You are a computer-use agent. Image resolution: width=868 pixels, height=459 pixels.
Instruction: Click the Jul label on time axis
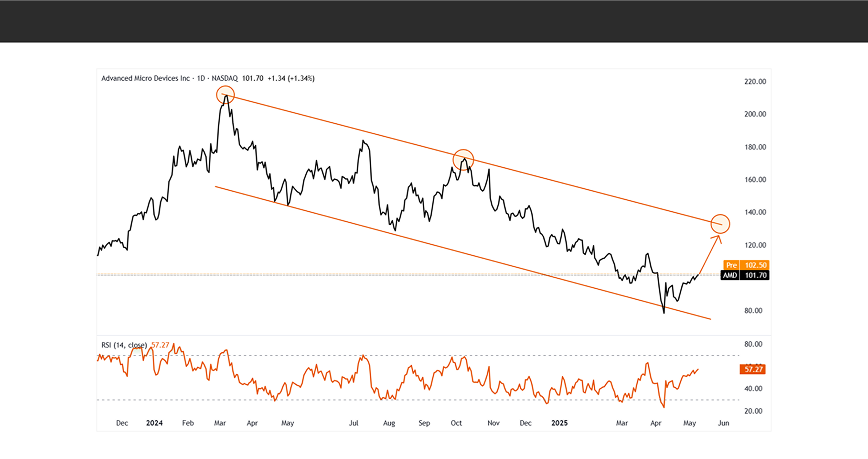[x=353, y=424]
